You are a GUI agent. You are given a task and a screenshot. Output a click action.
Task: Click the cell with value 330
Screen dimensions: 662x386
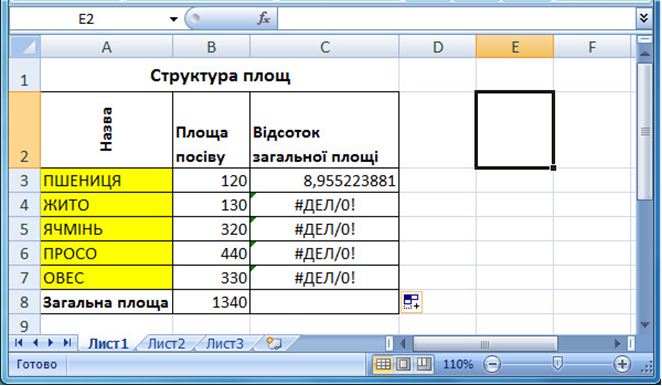[211, 278]
